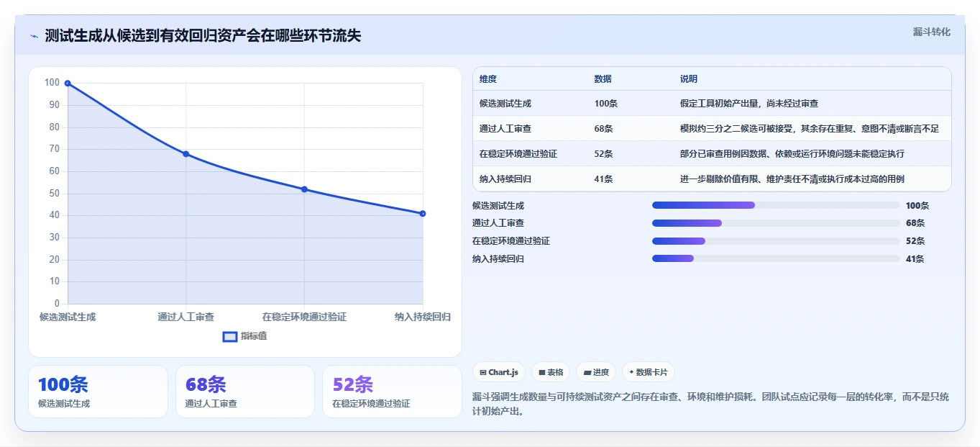
Task: Click the 50 tick label on the chart y-axis
Action: [55, 193]
